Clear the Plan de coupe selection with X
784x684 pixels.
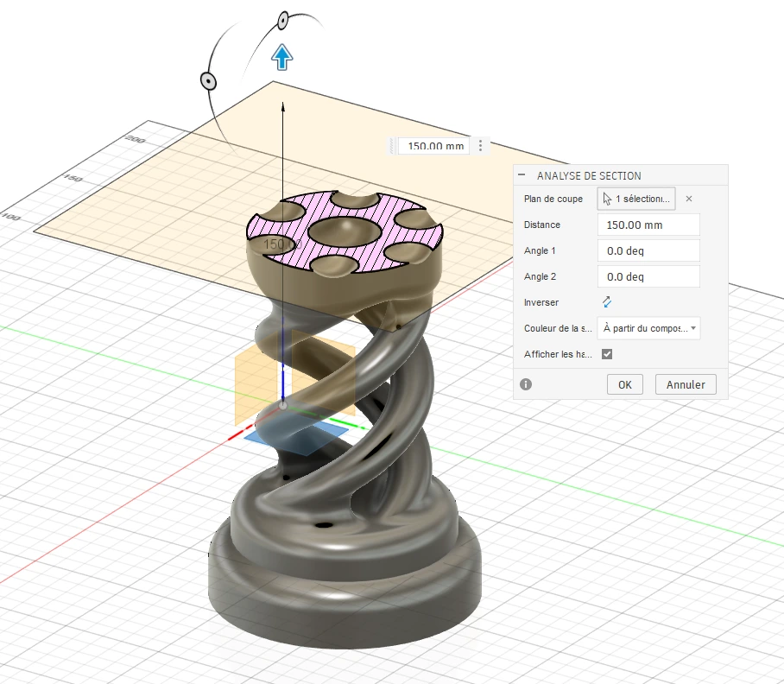pyautogui.click(x=689, y=199)
